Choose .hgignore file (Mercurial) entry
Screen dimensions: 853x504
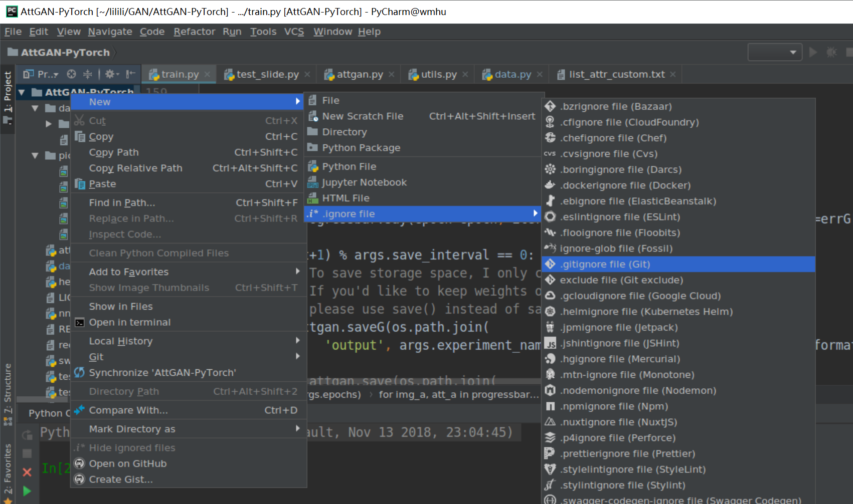[678, 359]
